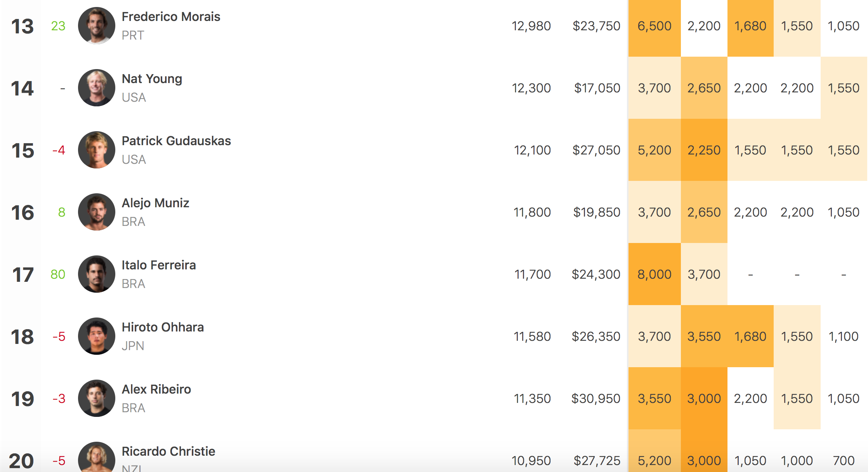
Task: Click Hiroto Ohhara's profile picture
Action: [97, 336]
